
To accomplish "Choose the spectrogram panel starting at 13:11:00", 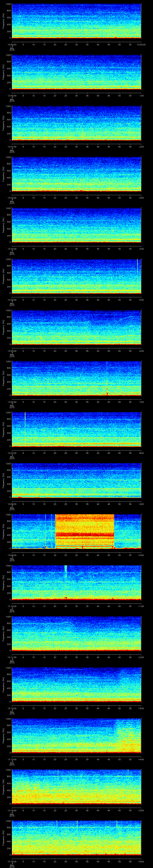I will (77, 634).
